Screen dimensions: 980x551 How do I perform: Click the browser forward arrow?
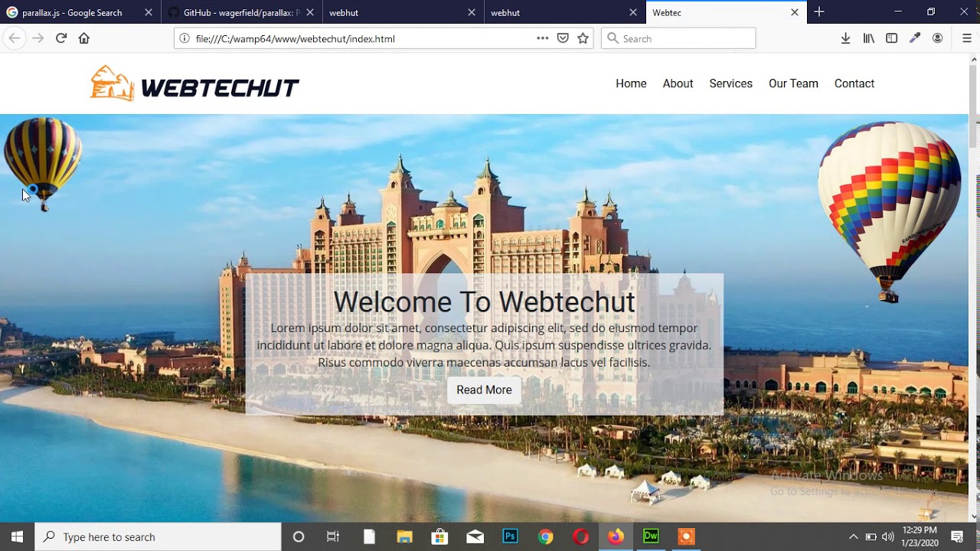coord(38,38)
